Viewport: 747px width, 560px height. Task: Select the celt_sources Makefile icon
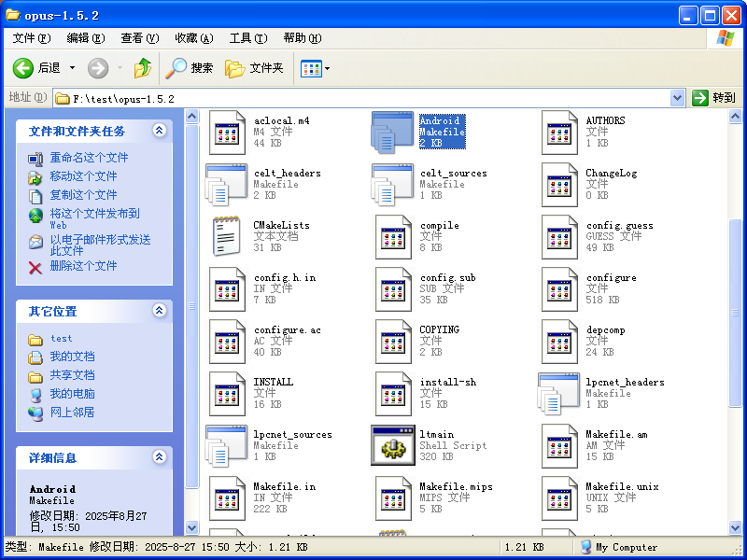click(x=392, y=185)
